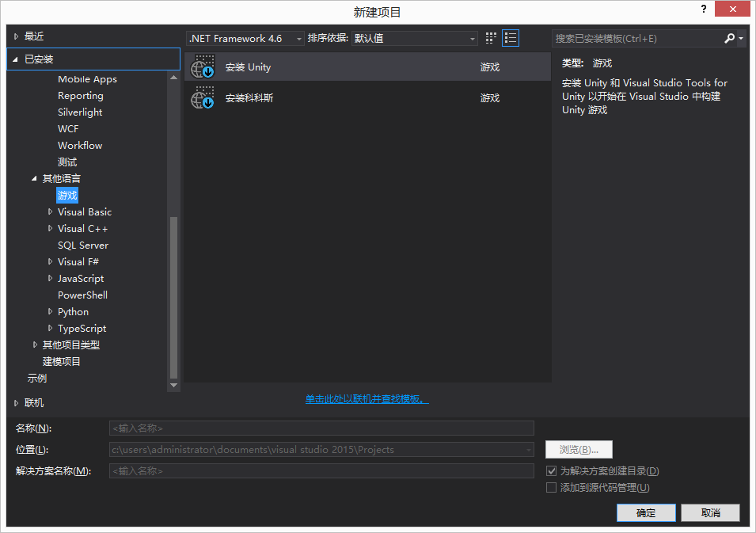Cancel with the 取消 button
Image resolution: width=756 pixels, height=533 pixels.
click(710, 512)
